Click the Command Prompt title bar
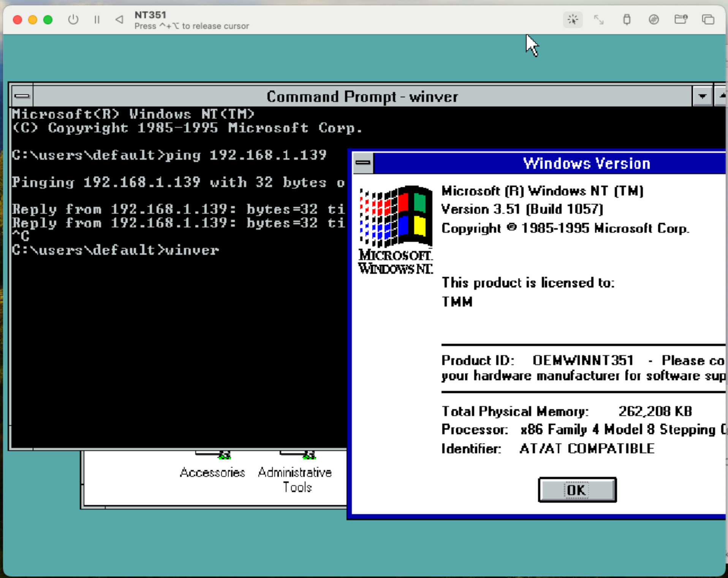 click(x=362, y=97)
